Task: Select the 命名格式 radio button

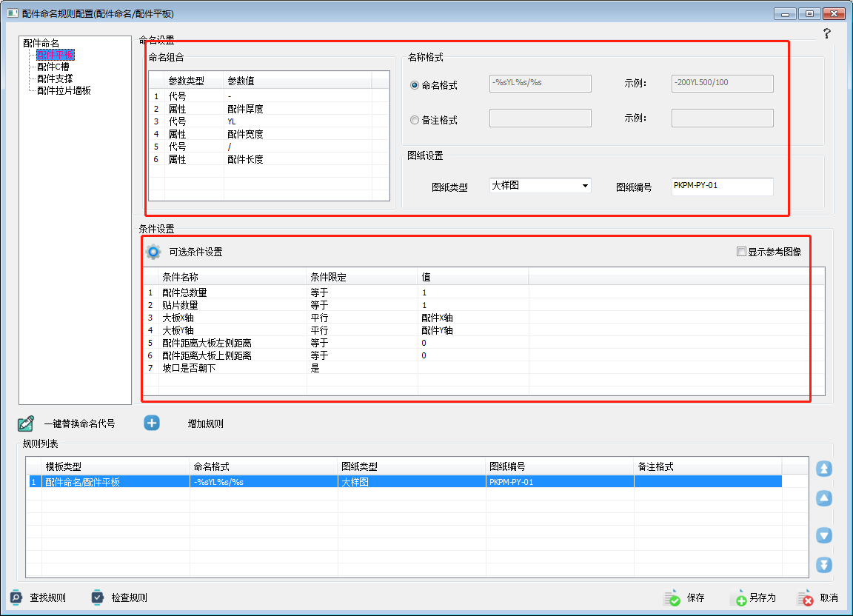Action: tap(415, 85)
